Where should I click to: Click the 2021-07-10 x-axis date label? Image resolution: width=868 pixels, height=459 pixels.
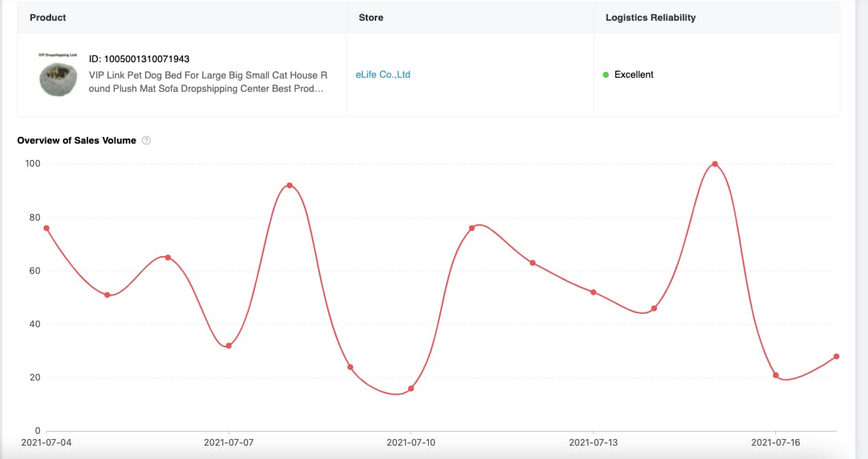coord(411,443)
